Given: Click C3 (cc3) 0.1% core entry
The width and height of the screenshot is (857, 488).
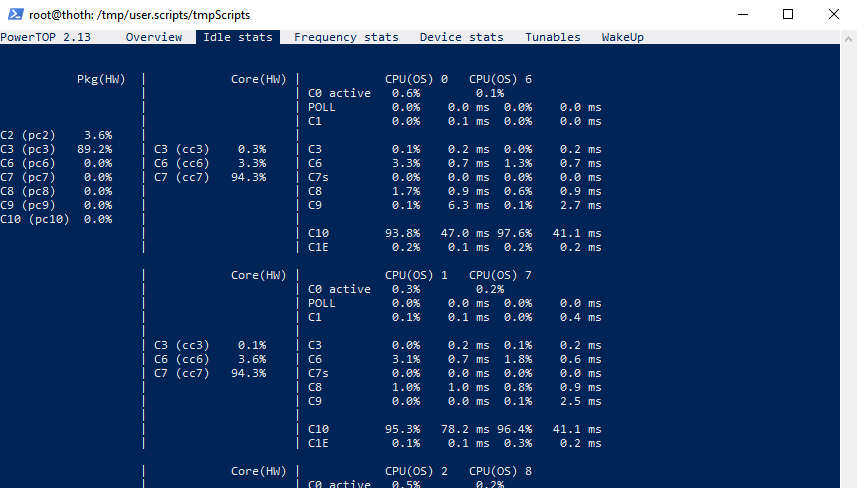Looking at the screenshot, I should click(210, 345).
